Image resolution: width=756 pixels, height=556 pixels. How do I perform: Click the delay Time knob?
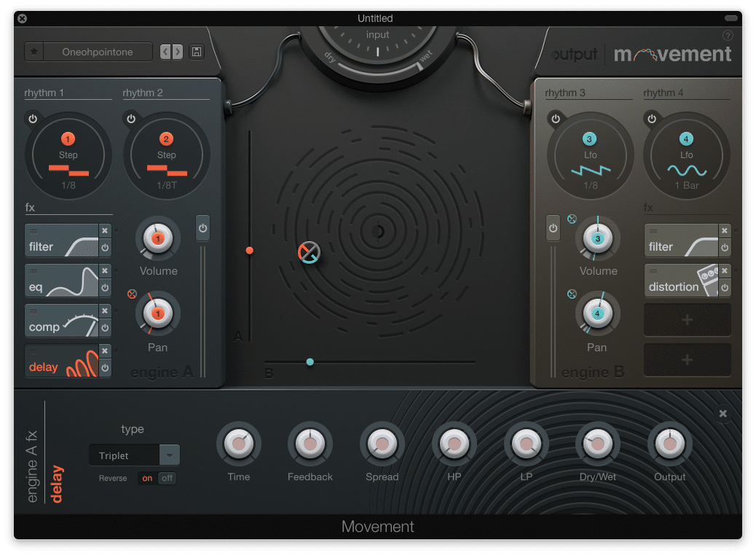(x=239, y=444)
